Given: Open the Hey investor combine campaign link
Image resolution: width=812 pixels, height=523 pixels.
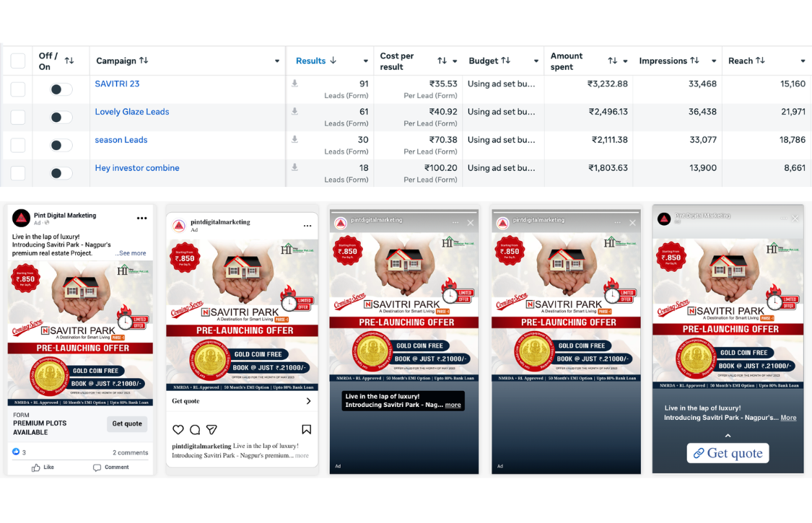Looking at the screenshot, I should click(137, 168).
